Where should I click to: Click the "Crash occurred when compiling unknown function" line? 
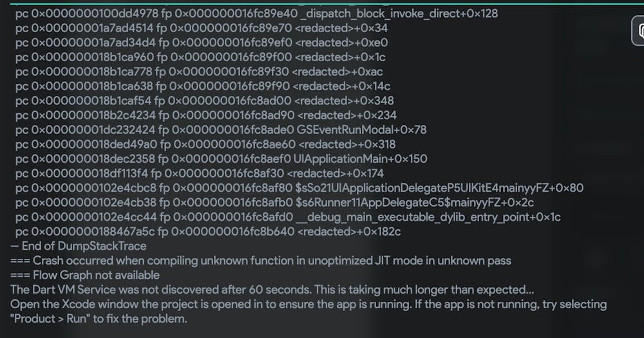(260, 261)
